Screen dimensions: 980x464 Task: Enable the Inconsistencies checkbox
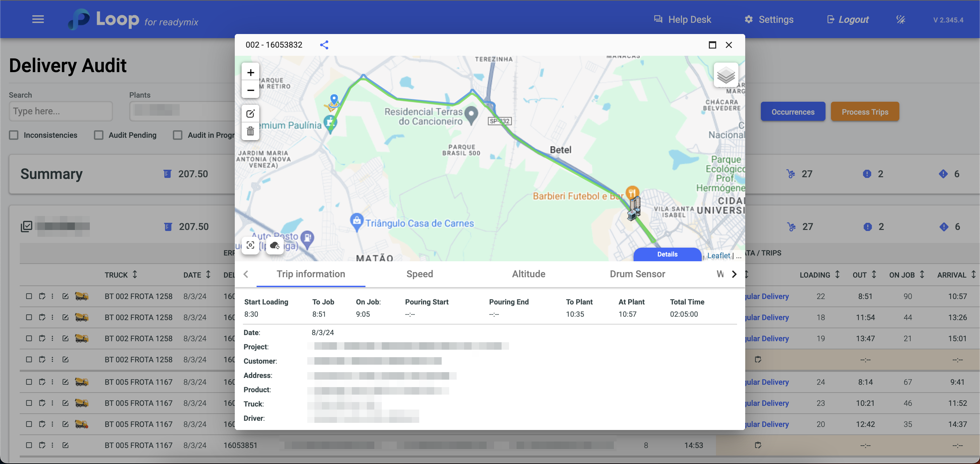[x=14, y=135]
